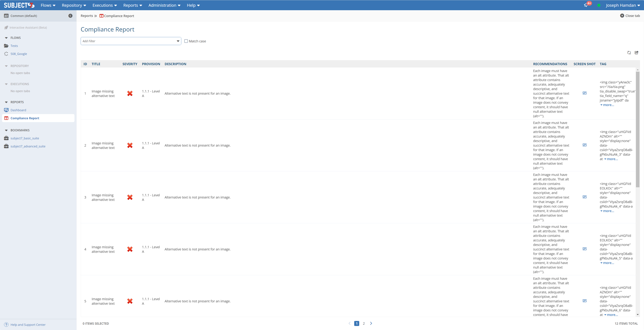Open subject7_advanced_suite bookmark
This screenshot has width=644, height=330.
28,146
